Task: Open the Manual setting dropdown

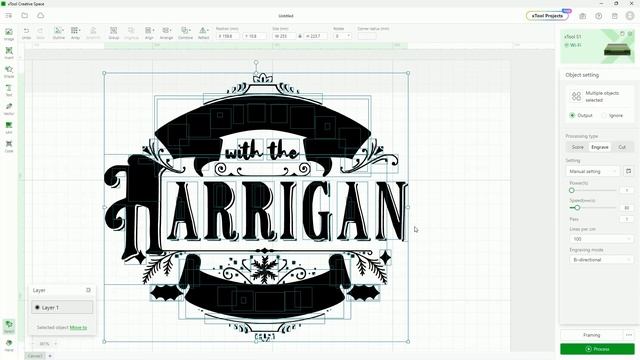Action: click(593, 171)
